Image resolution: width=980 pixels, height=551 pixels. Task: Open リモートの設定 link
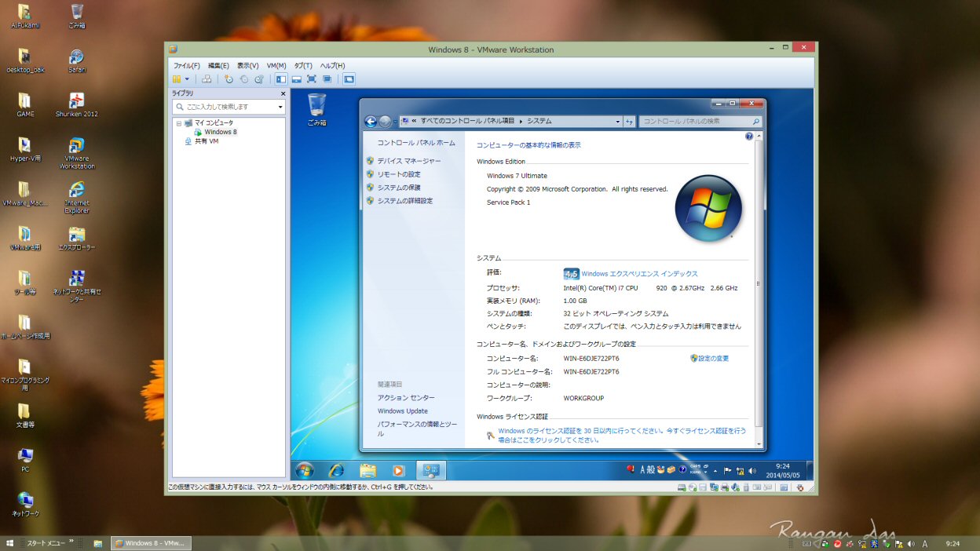(399, 174)
